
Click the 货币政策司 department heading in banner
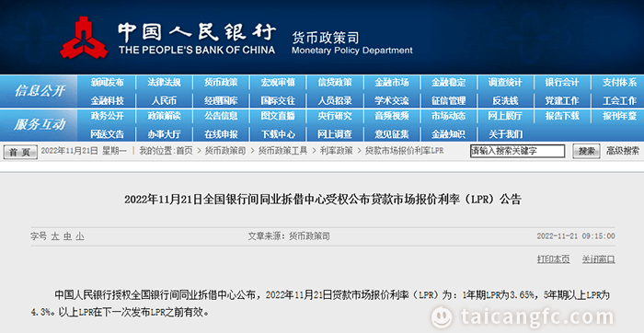pyautogui.click(x=326, y=38)
